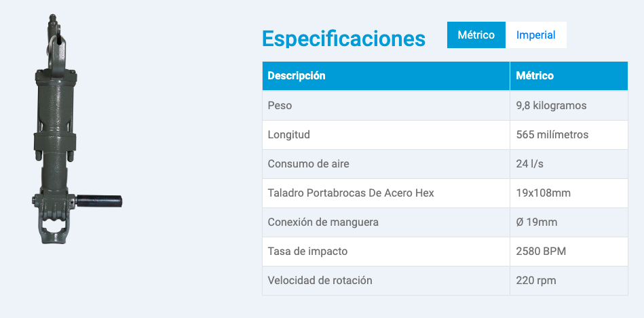Click the Especificaciones heading
The image size is (644, 318).
click(x=344, y=39)
